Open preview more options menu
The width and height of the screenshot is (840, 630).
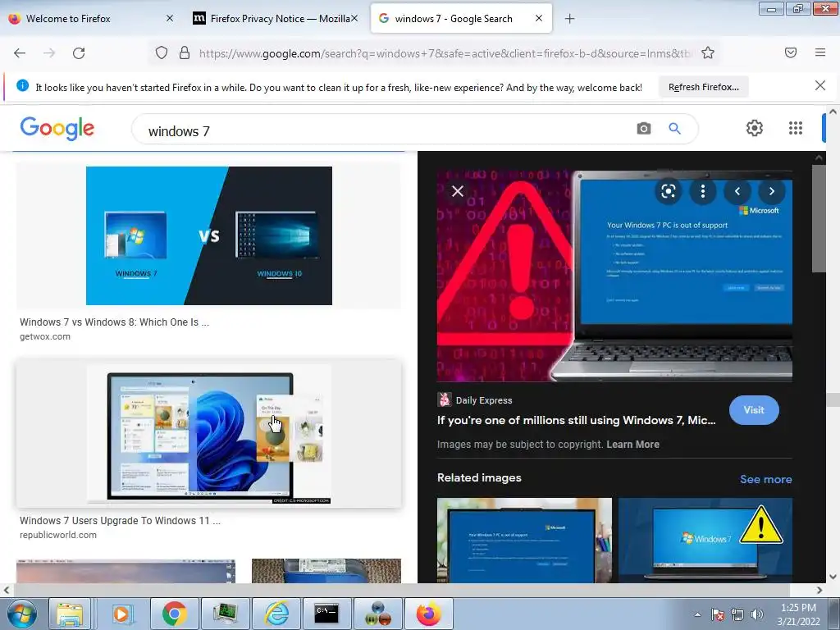703,191
